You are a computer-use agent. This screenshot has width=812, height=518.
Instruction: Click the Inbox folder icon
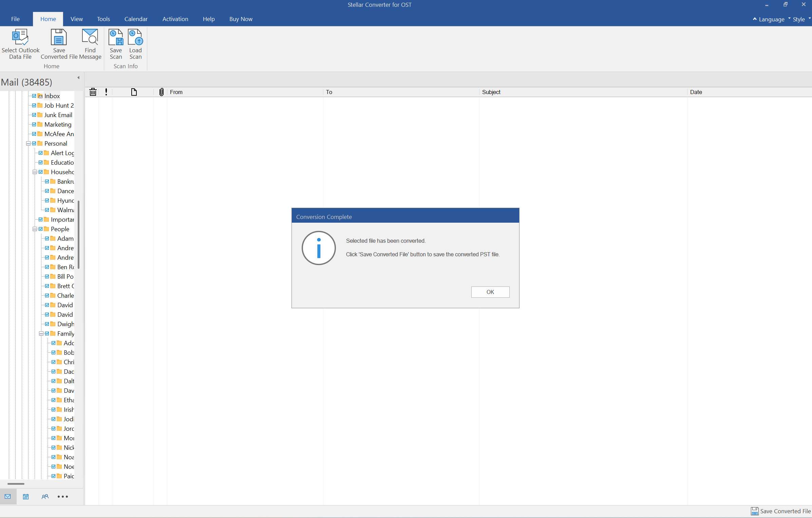point(40,96)
